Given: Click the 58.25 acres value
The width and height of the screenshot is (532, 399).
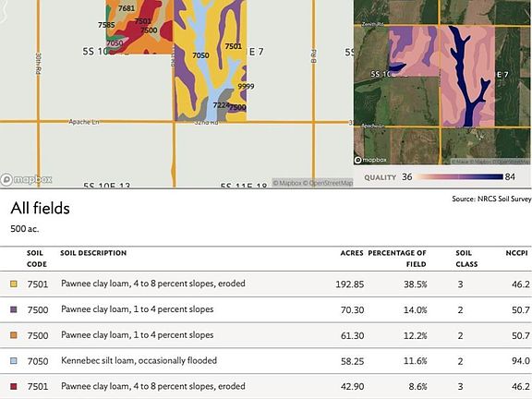Looking at the screenshot, I should click(352, 361).
